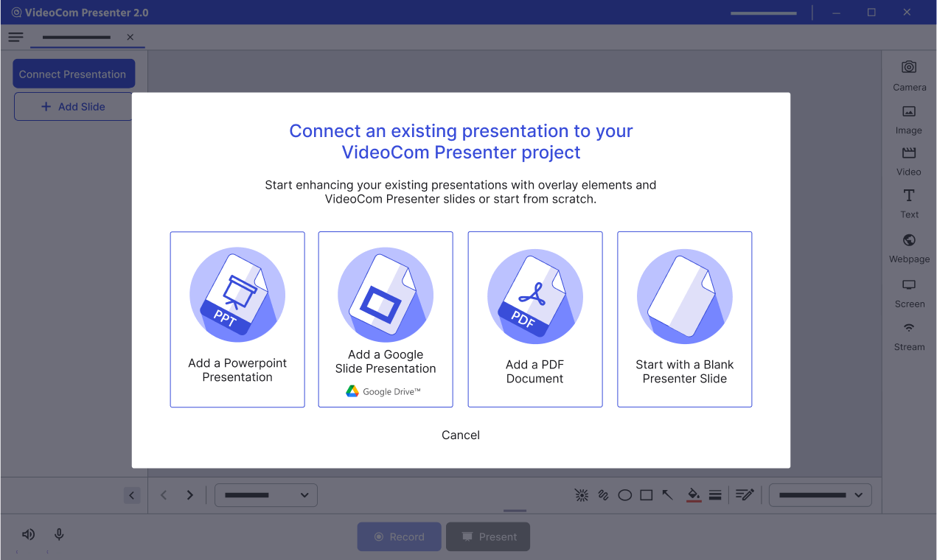Screen dimensions: 937x560
Task: Select the Camera tool in the right sidebar
Action: tap(908, 76)
